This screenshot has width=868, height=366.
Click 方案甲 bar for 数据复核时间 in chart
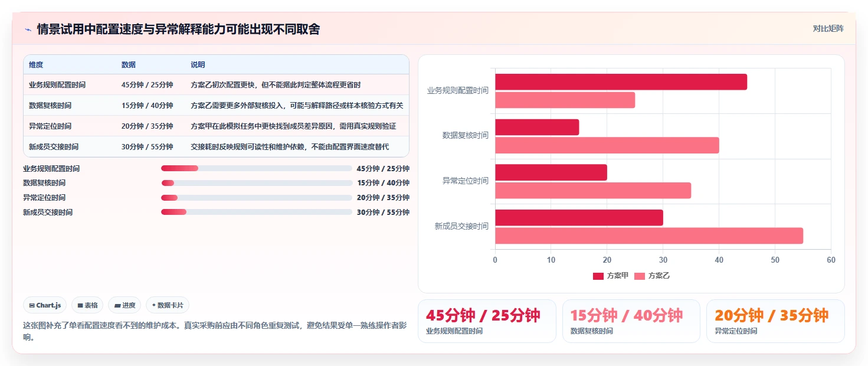click(537, 127)
